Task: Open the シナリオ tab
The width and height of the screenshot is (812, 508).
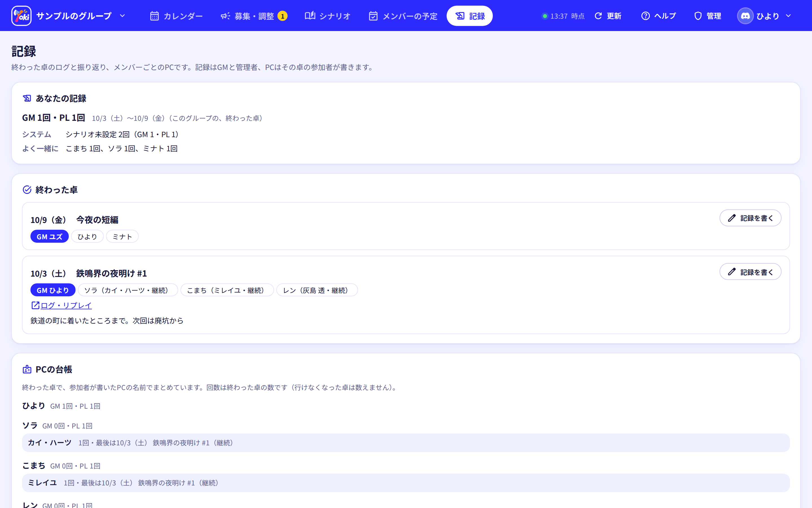Action: (x=328, y=16)
